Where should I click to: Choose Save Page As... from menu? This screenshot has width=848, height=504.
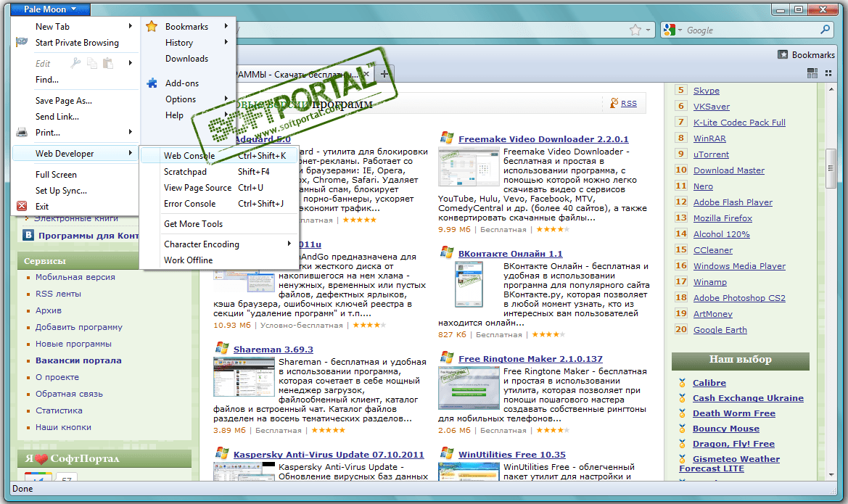(75, 101)
